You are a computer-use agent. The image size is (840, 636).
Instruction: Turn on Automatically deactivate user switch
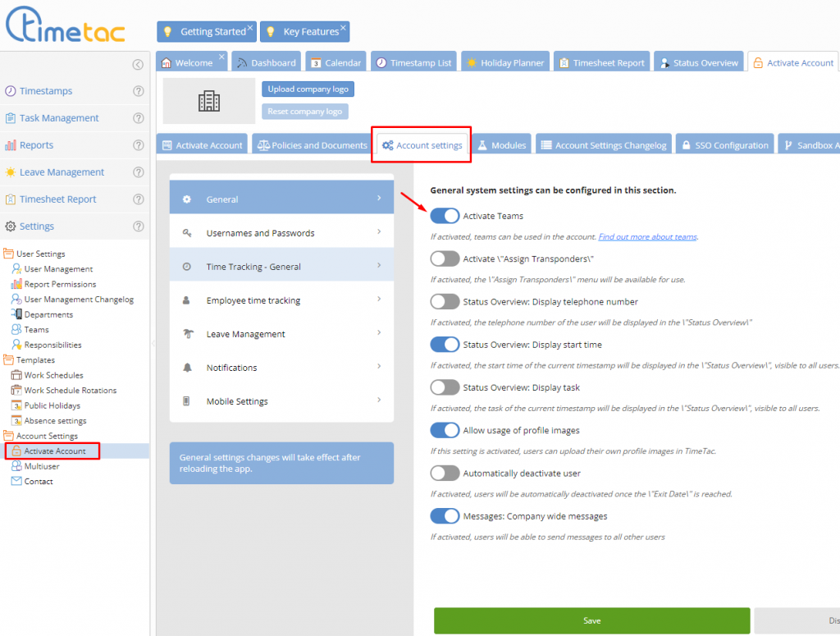445,474
